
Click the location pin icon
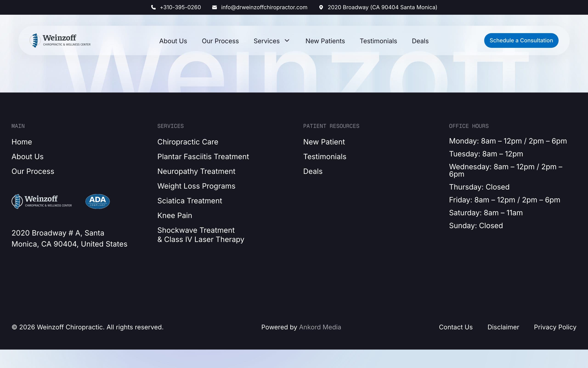[321, 7]
